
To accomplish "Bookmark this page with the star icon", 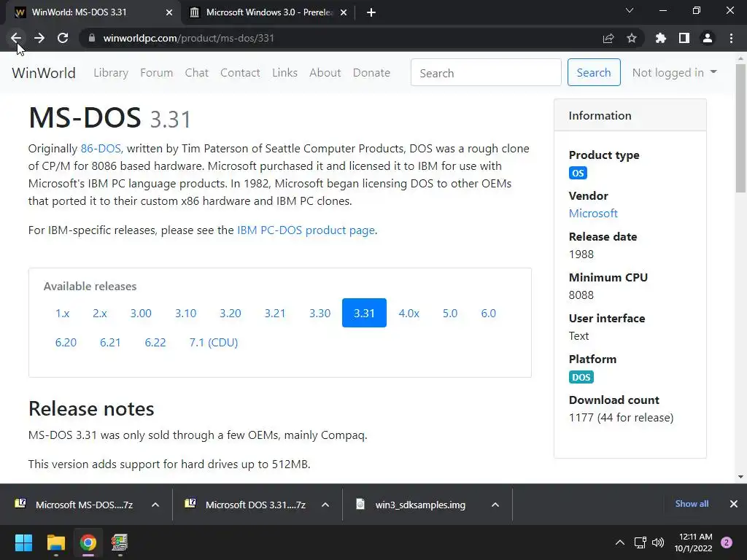I will 632,38.
